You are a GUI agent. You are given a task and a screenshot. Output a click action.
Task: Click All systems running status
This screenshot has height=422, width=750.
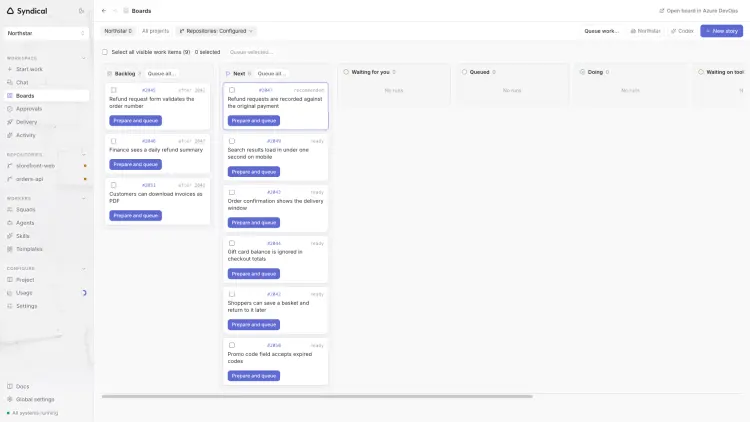pyautogui.click(x=33, y=412)
